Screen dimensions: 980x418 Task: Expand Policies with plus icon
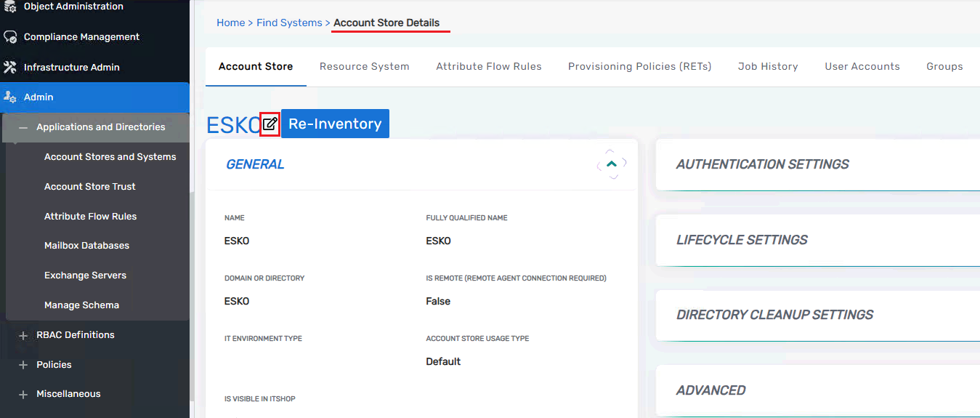click(x=23, y=365)
